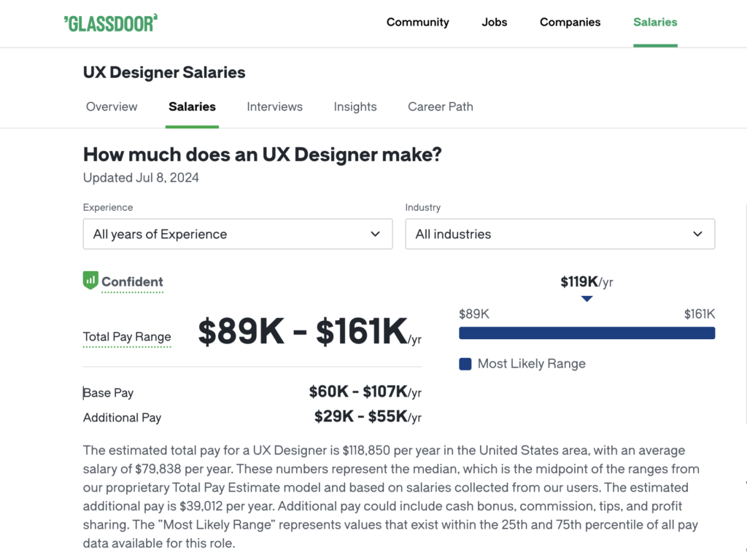Switch to the Overview tab

point(112,106)
